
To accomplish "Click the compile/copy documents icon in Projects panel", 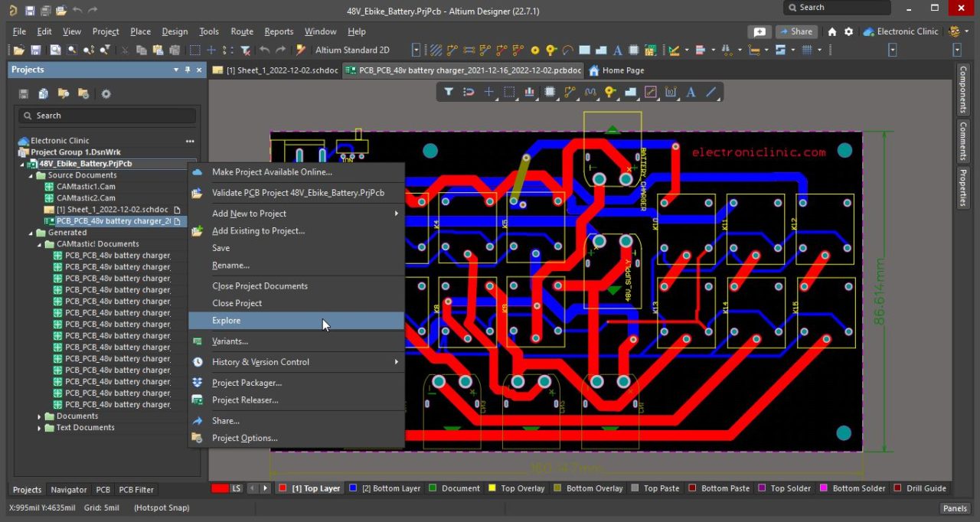I will point(44,94).
